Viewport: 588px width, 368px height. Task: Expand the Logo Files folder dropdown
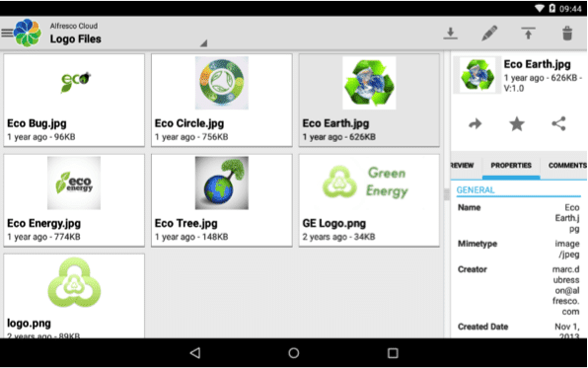pos(203,43)
